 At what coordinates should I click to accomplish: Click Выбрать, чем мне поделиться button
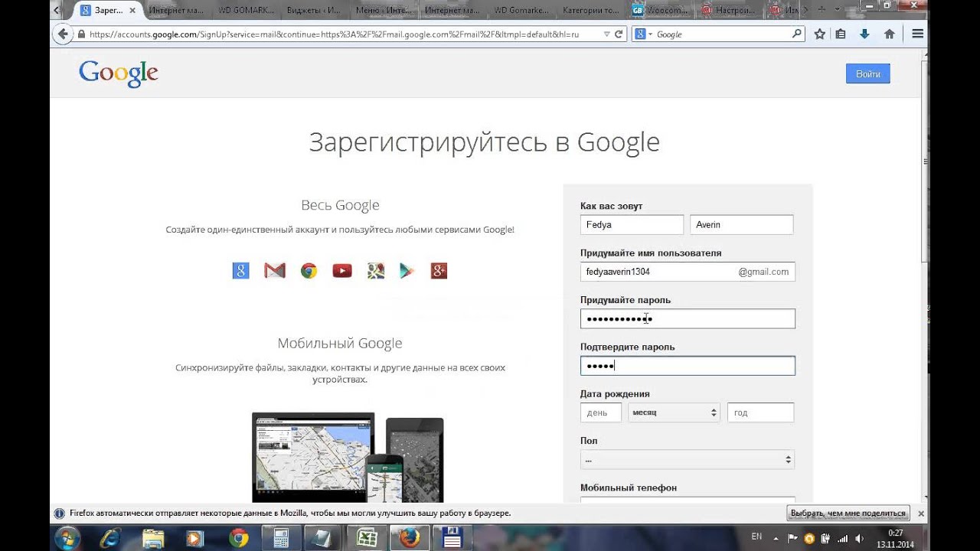[x=848, y=513]
